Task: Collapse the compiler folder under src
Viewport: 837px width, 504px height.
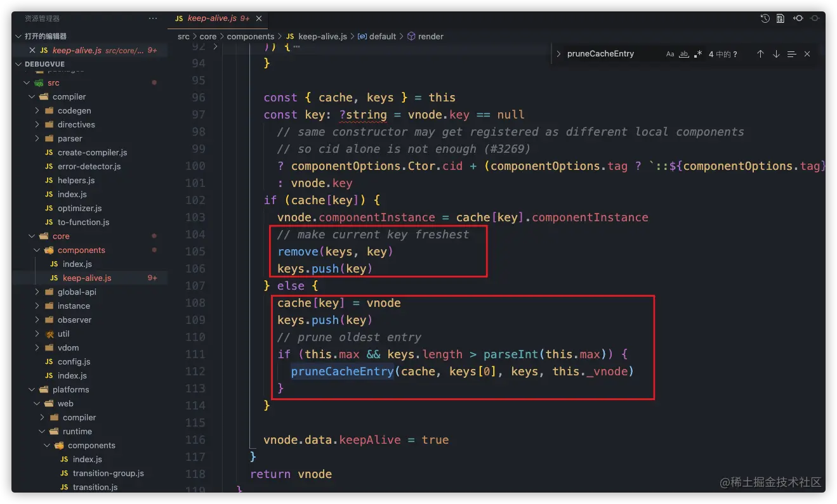Action: point(32,97)
